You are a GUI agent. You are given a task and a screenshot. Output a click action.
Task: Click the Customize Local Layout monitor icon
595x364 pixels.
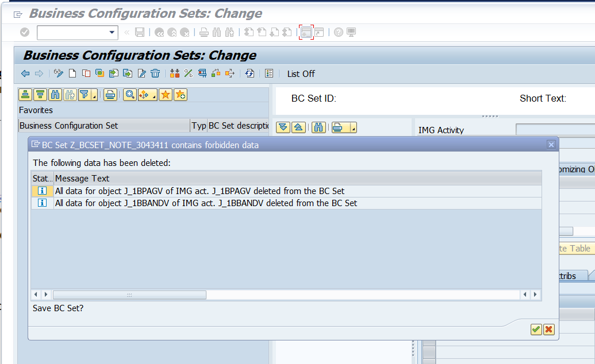[351, 32]
